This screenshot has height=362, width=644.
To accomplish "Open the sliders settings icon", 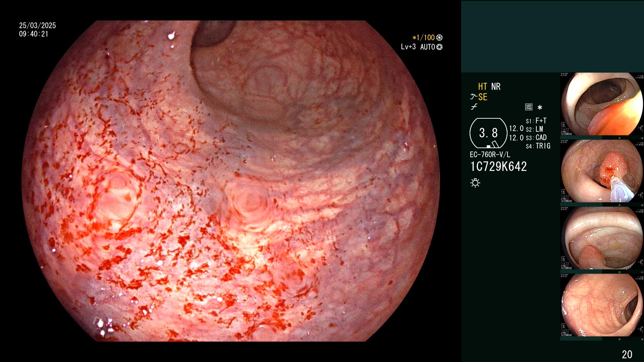I will pos(529,107).
